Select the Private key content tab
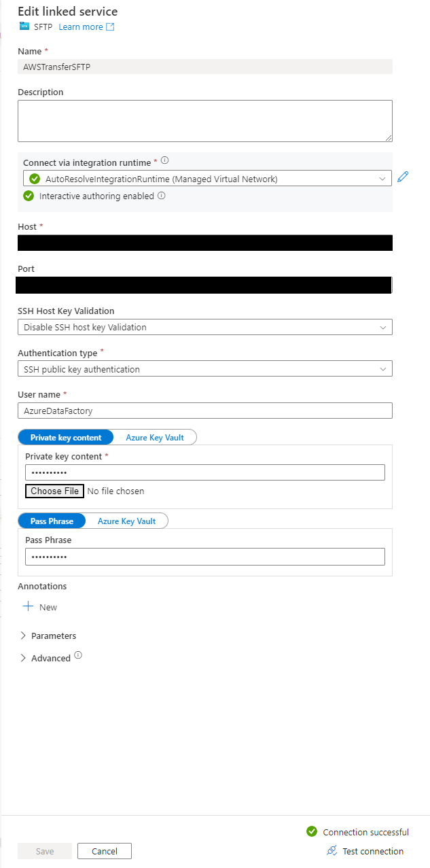The image size is (430, 868). click(65, 437)
